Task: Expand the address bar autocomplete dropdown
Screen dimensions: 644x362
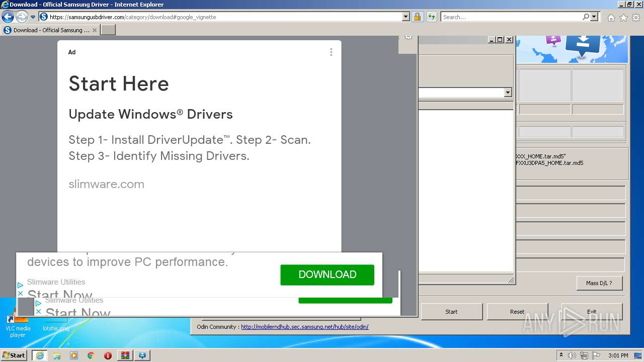Action: (x=406, y=17)
